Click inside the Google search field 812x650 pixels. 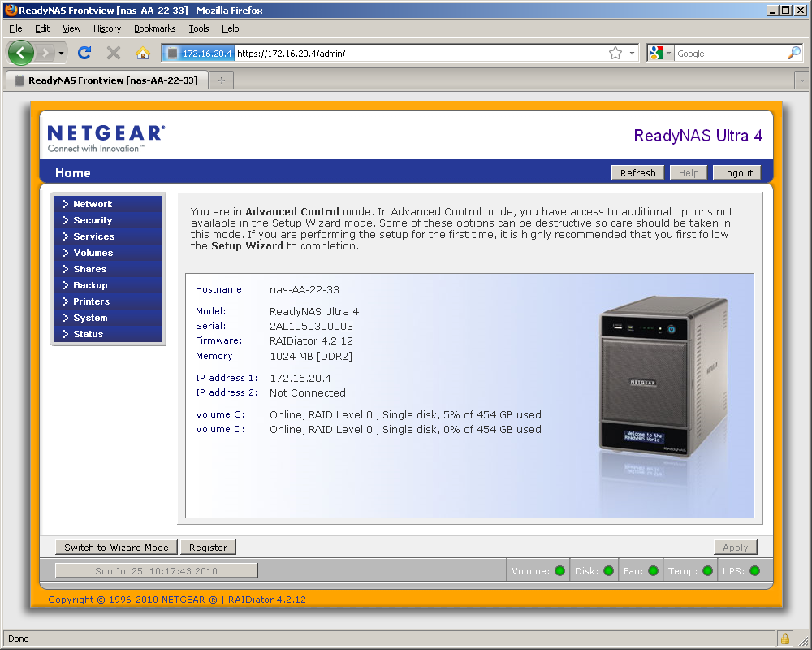(730, 54)
